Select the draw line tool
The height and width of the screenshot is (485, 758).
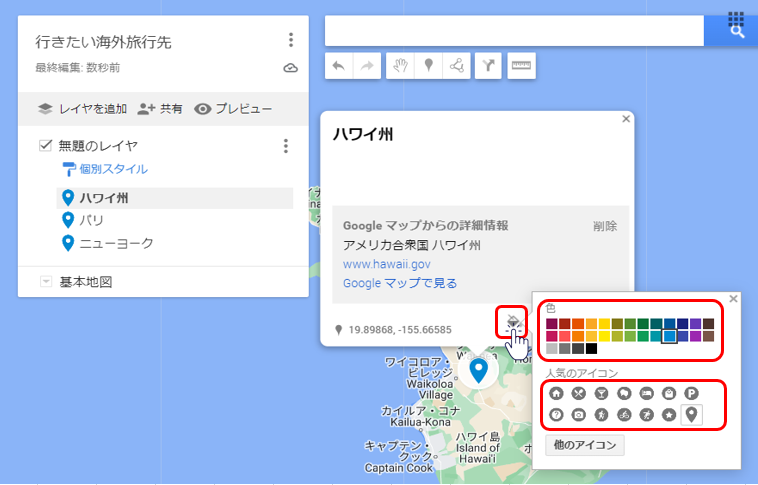pyautogui.click(x=456, y=66)
